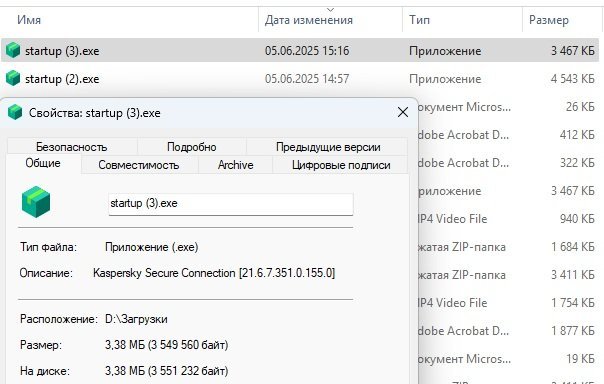Click date 05.06.2025 14:57
This screenshot has width=604, height=384.
click(307, 79)
